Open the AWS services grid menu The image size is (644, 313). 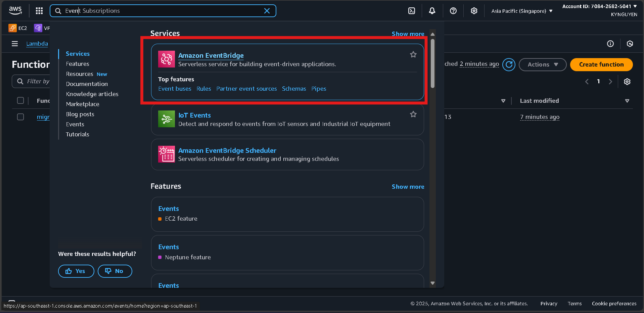pos(39,11)
